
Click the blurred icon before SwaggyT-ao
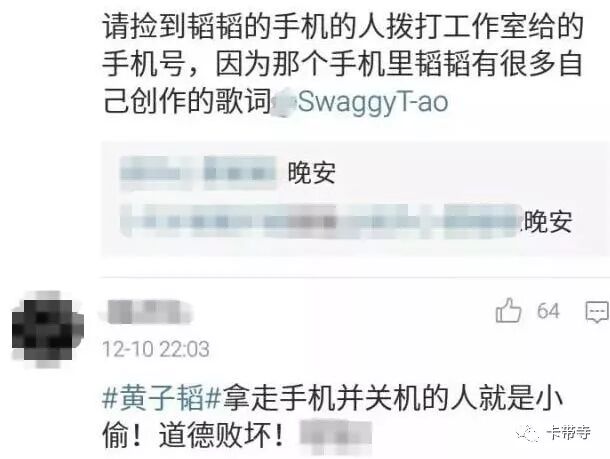click(x=284, y=103)
